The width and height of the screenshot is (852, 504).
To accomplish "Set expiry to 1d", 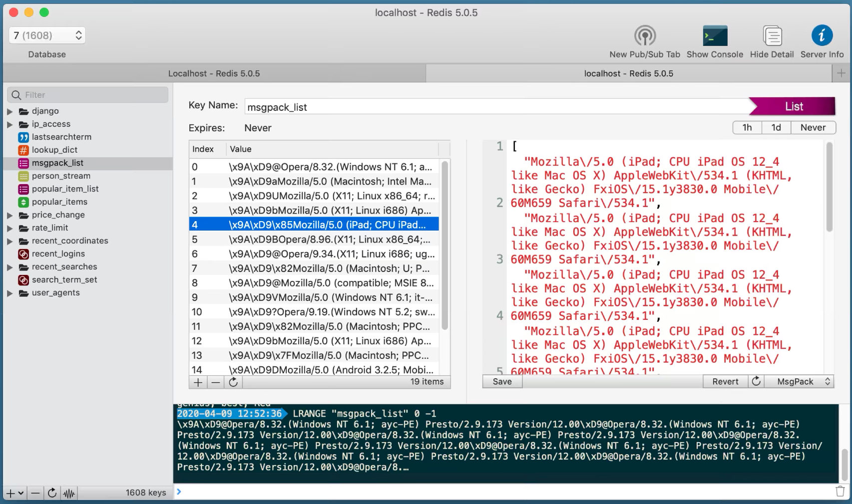I will (x=776, y=127).
